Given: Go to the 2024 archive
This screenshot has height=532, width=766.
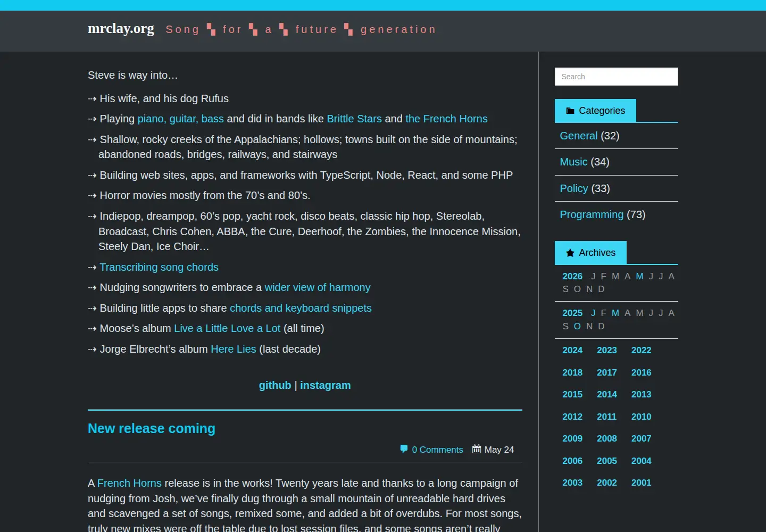Looking at the screenshot, I should click(572, 350).
